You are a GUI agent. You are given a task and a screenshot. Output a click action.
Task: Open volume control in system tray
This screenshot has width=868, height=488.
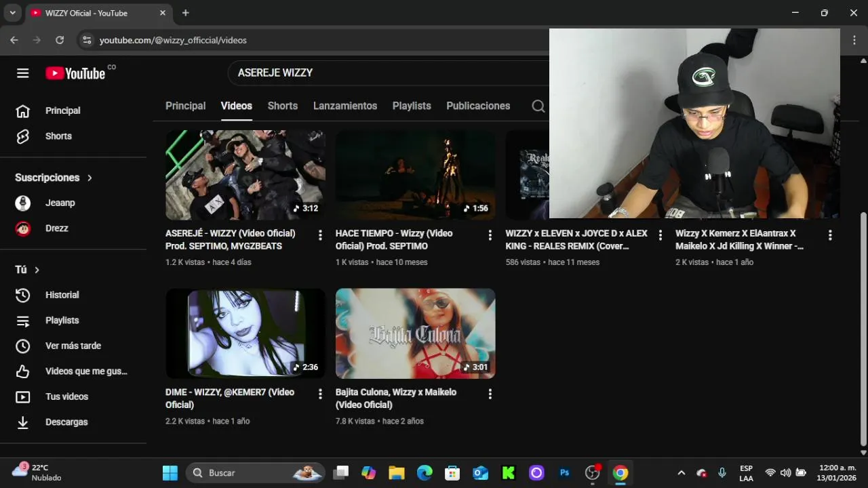[x=785, y=473]
